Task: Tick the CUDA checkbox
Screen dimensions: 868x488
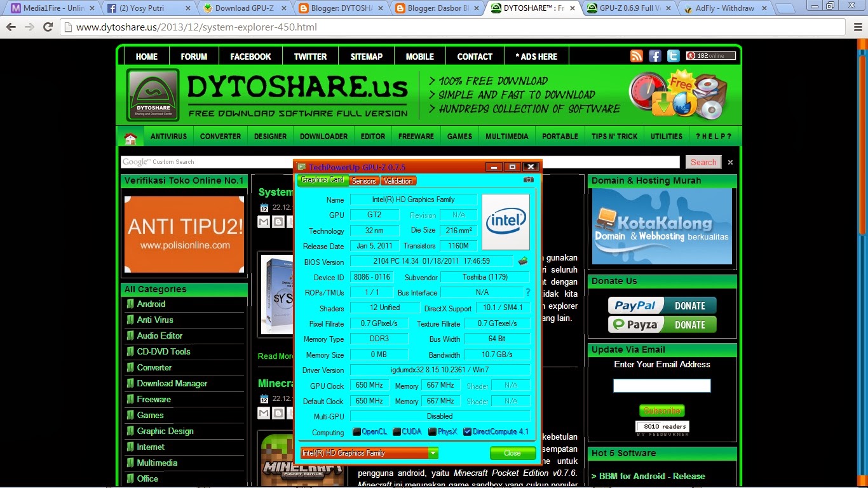Action: [397, 432]
